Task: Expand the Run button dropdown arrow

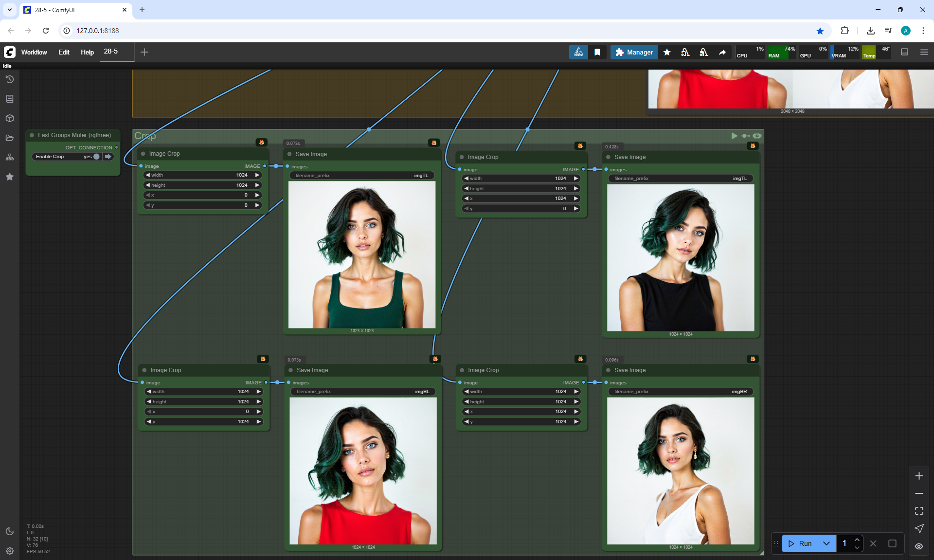Action: [826, 543]
